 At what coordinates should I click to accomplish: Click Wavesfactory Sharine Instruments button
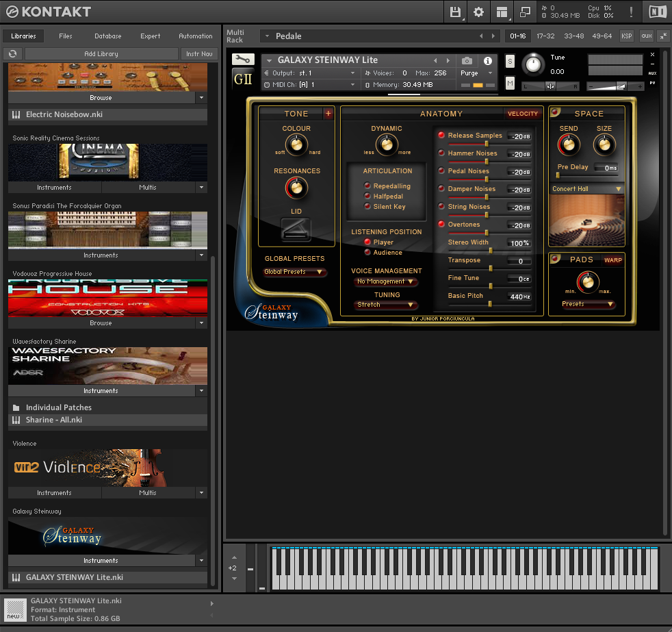click(x=101, y=390)
